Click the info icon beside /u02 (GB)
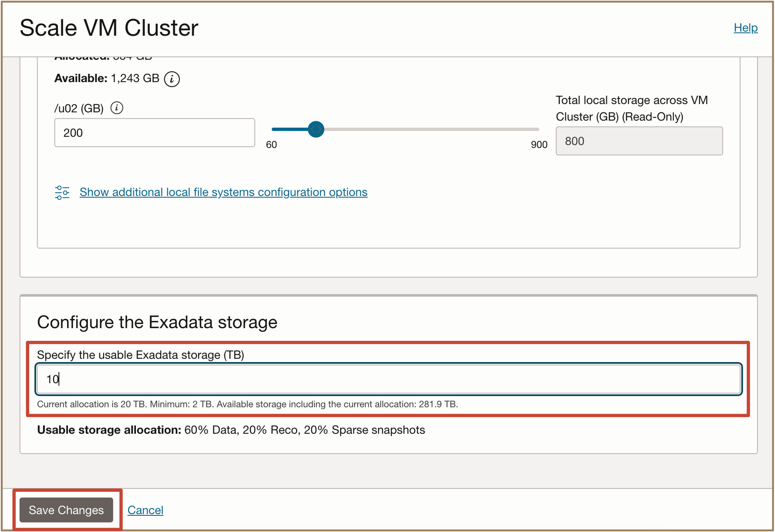The height and width of the screenshot is (532, 775). point(117,108)
